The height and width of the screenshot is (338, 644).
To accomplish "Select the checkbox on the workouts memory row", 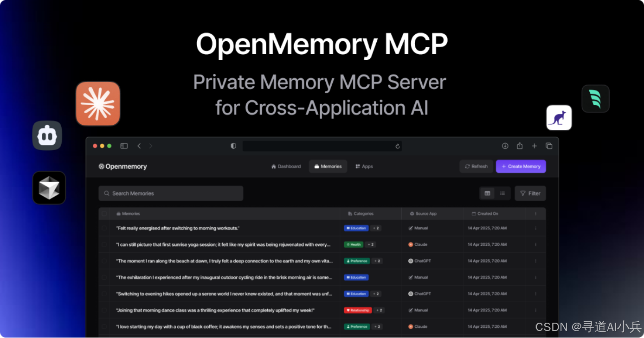I will (x=104, y=228).
